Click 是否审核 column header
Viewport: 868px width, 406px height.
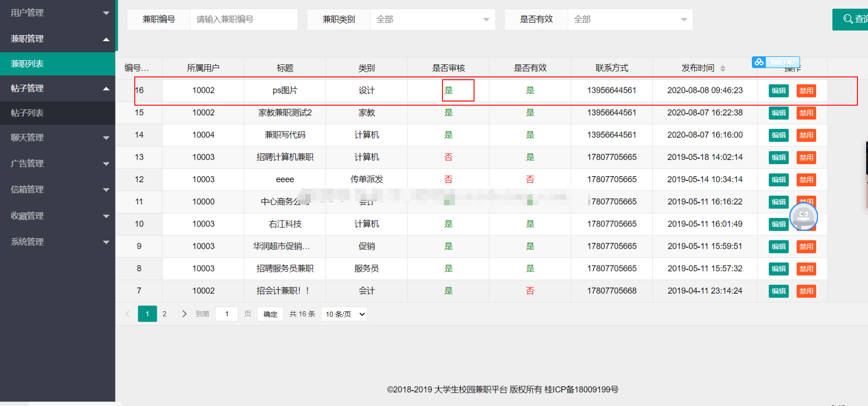[448, 68]
